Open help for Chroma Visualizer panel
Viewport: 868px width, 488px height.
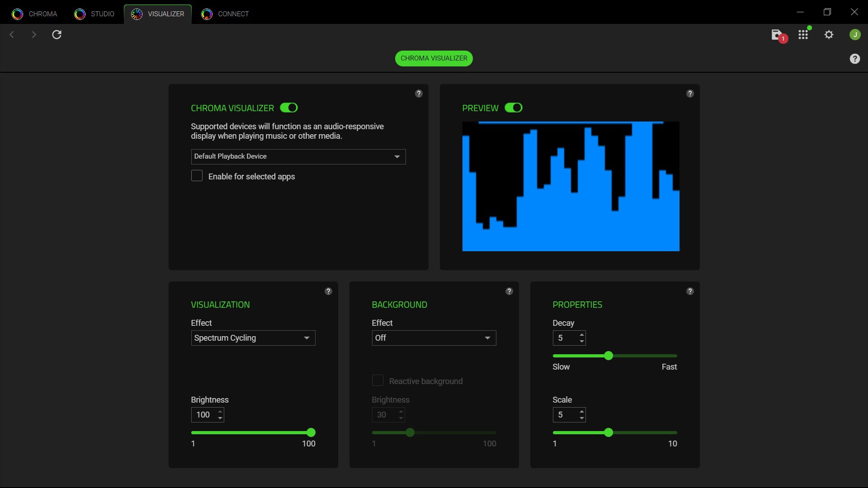coord(419,94)
